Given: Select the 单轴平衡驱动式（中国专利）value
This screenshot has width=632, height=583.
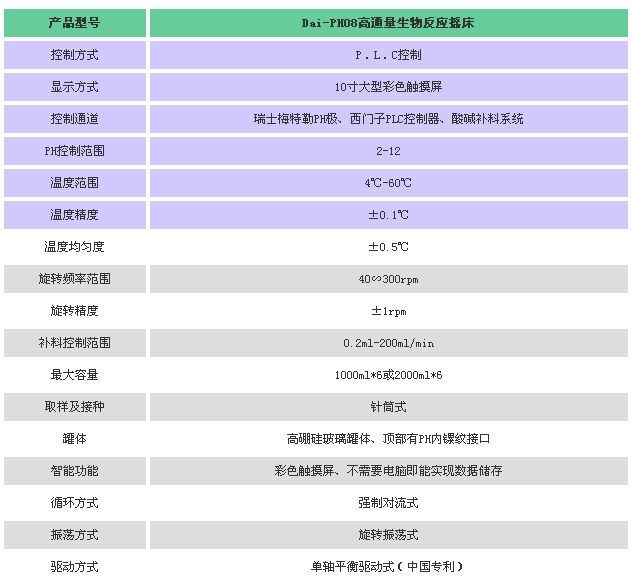Looking at the screenshot, I should tap(388, 566).
